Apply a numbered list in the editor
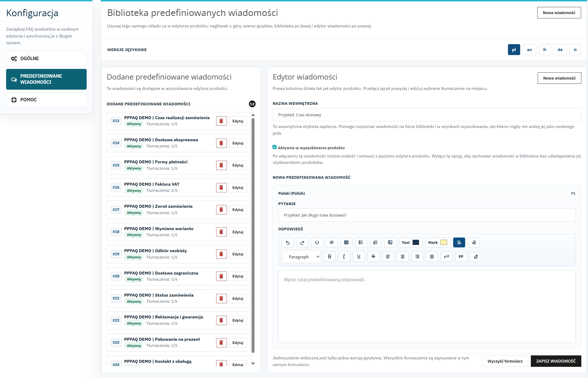The height and width of the screenshot is (378, 588). [x=376, y=242]
